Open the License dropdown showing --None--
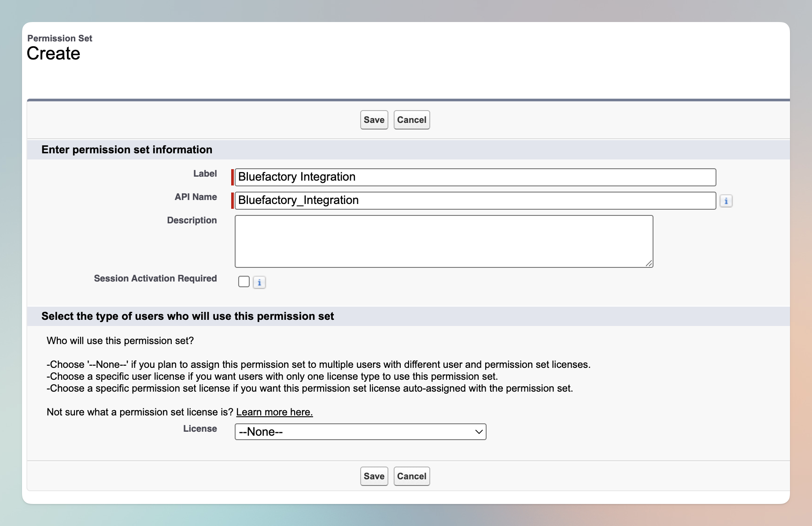Viewport: 812px width, 526px height. coord(360,432)
